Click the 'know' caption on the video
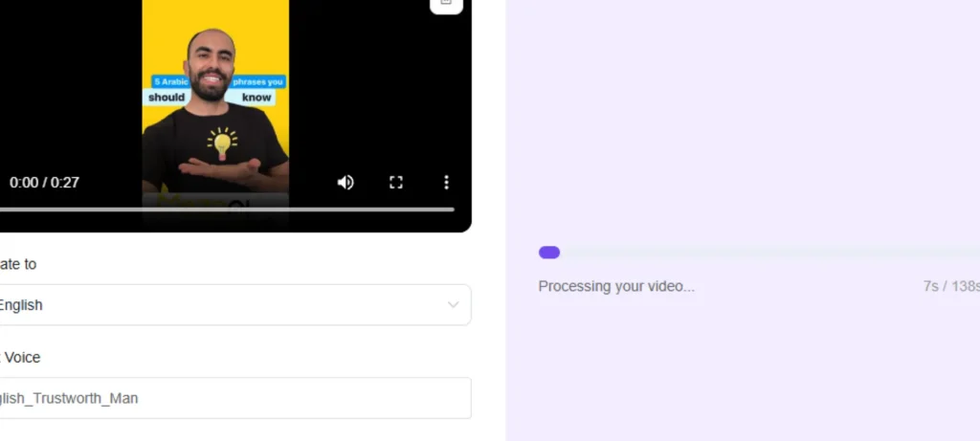Viewport: 980px width, 441px height. (256, 98)
